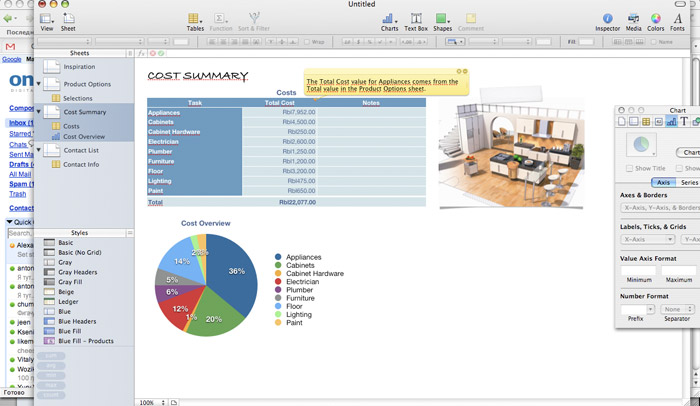Accept formula edit green check
Screen dimensions: 700x406
point(161,53)
